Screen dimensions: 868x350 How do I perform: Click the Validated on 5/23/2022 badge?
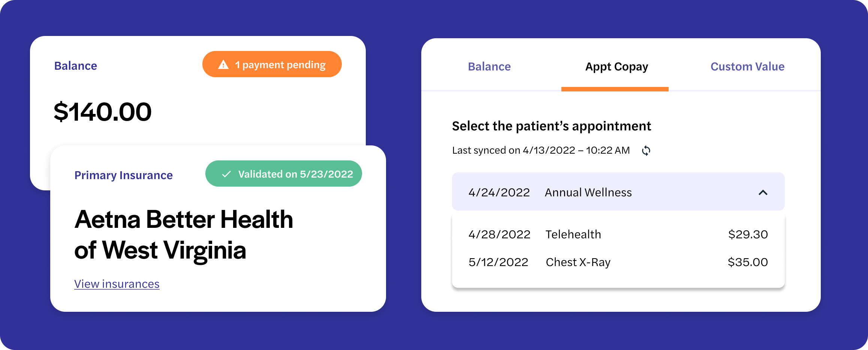[284, 174]
